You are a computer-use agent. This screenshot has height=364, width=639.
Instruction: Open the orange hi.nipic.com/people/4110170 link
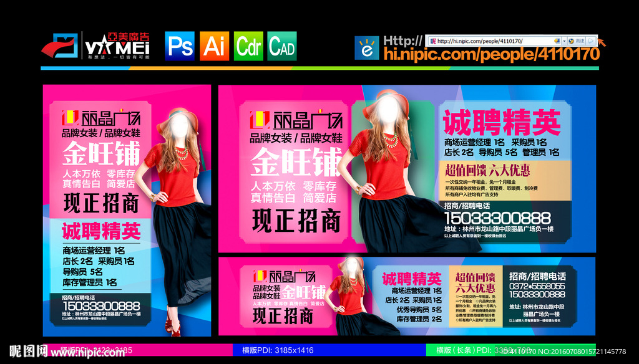coord(492,54)
